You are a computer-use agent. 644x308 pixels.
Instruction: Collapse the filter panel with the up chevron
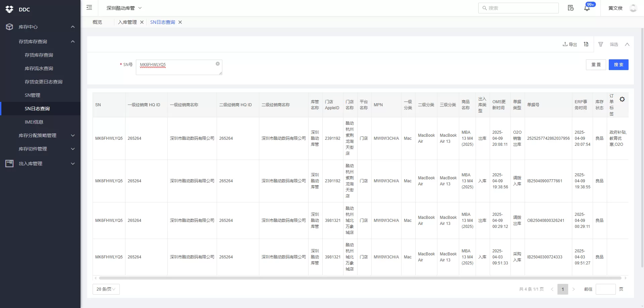click(627, 44)
